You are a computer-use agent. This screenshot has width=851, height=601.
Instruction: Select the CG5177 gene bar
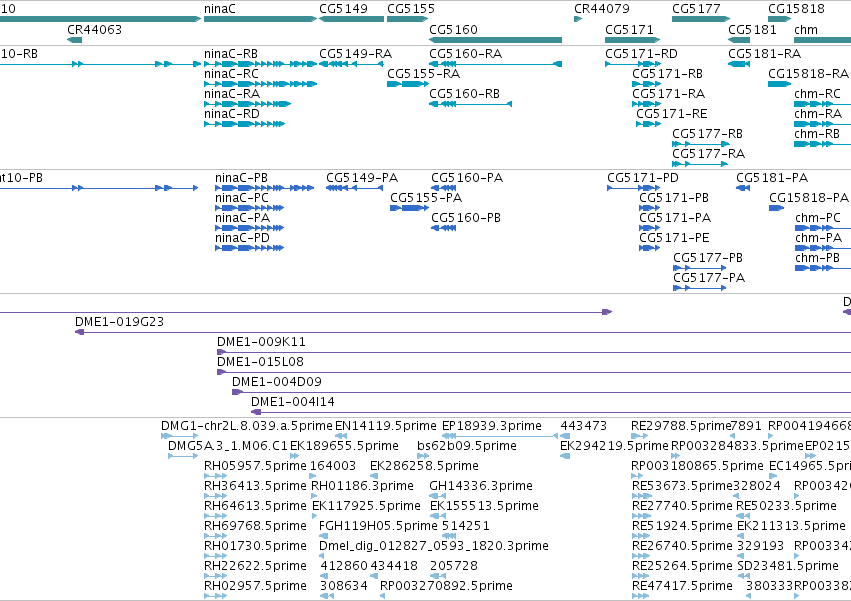[x=701, y=19]
